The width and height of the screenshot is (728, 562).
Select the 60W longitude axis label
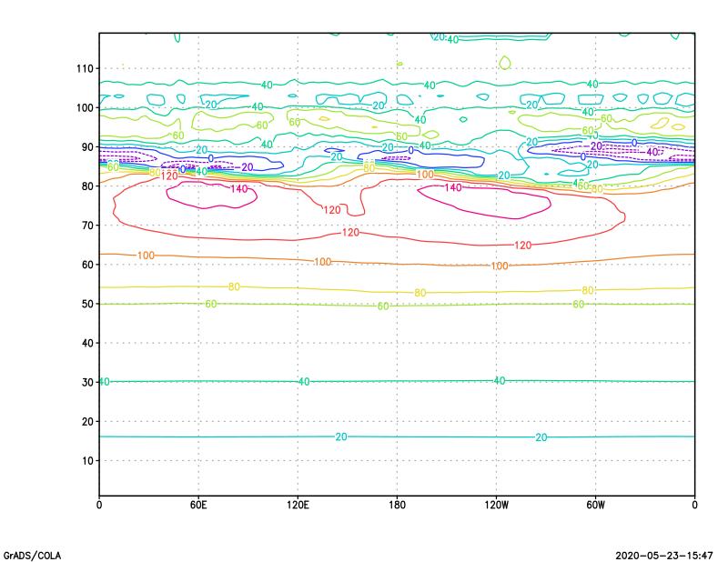click(595, 504)
